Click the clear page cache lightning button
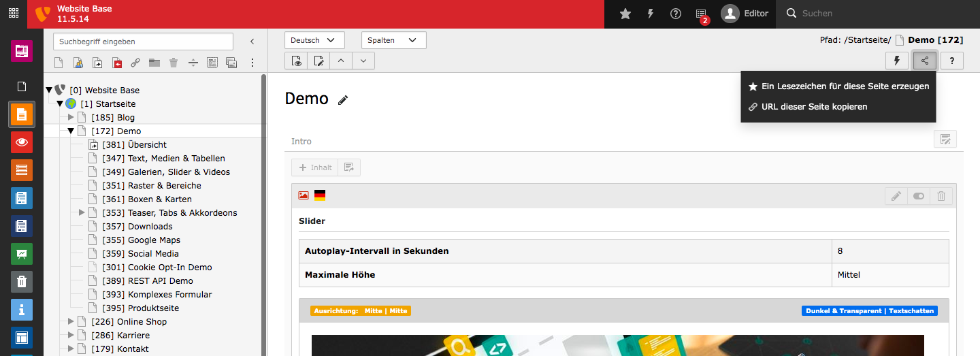Screen dimensions: 980x356 [x=897, y=61]
